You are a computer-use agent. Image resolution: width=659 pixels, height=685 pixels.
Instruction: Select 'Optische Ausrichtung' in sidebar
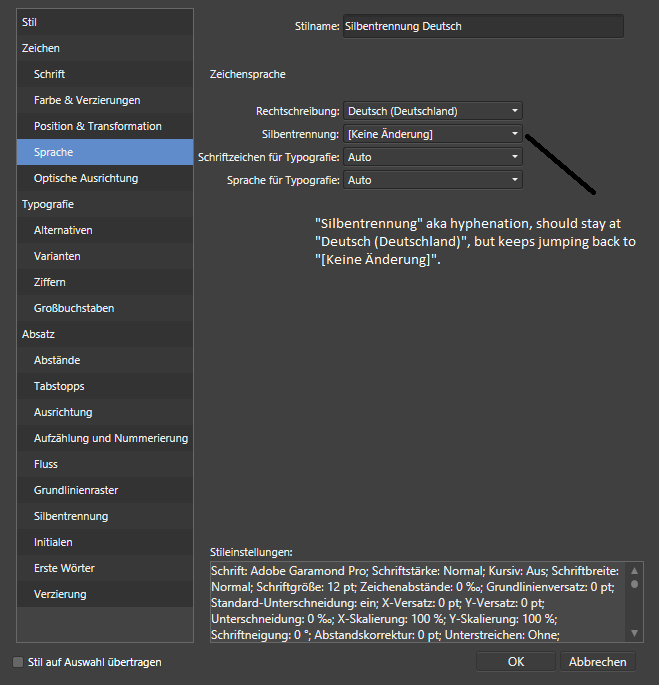tap(105, 178)
